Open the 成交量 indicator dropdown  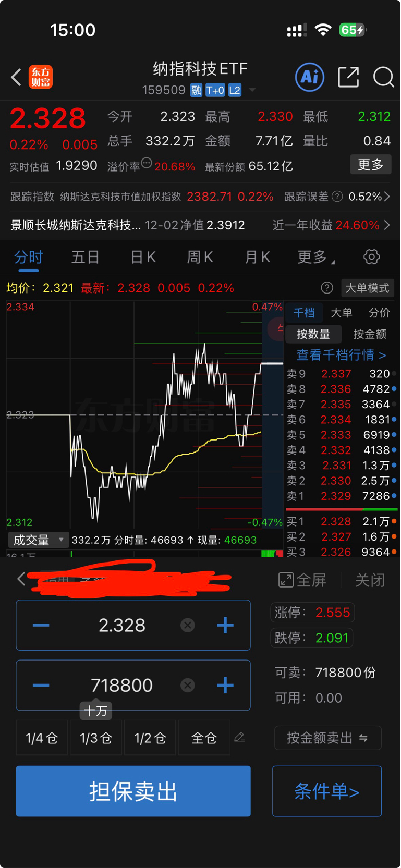coord(39,540)
